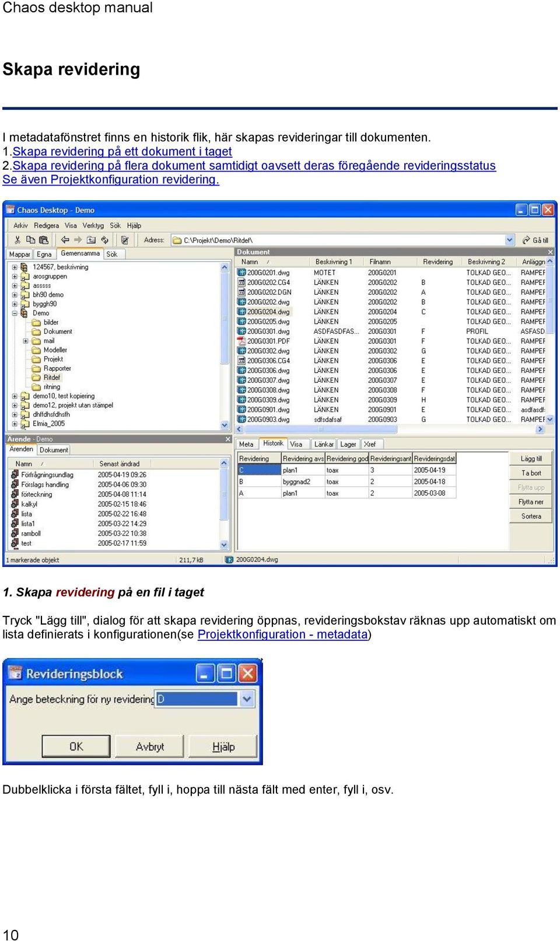
Task: Click the file icon of 200G0201.dwg
Action: 242,273
